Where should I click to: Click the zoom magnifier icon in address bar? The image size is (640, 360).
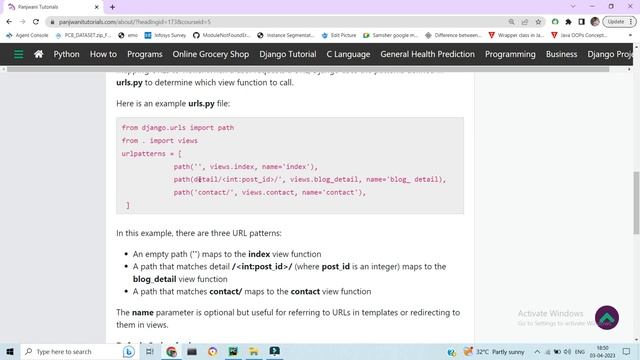(511, 22)
